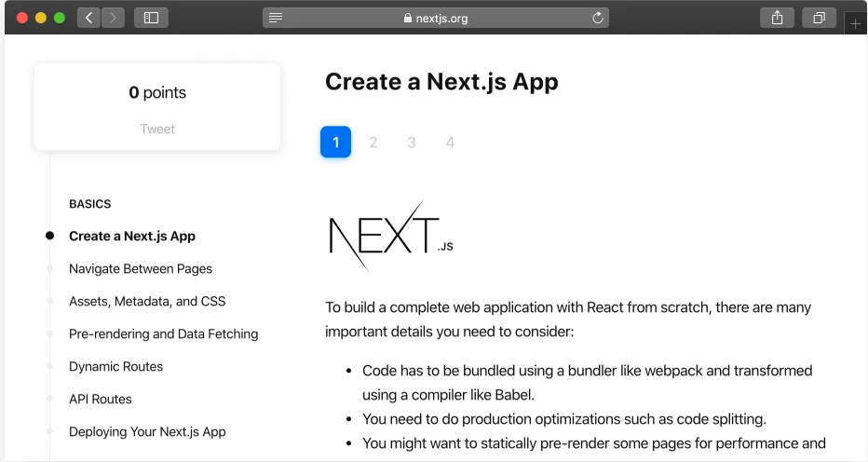The height and width of the screenshot is (462, 868).
Task: Show all tabs overview icon
Action: [x=819, y=18]
